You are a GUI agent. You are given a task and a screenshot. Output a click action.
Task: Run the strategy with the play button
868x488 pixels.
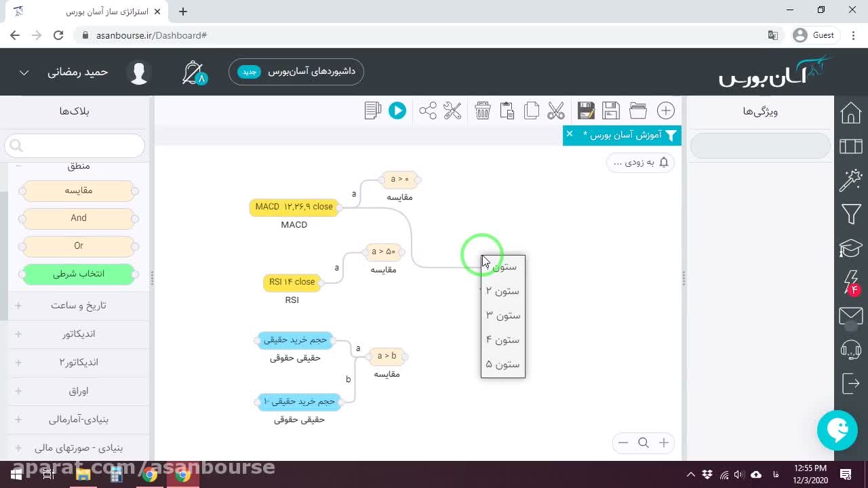click(397, 110)
